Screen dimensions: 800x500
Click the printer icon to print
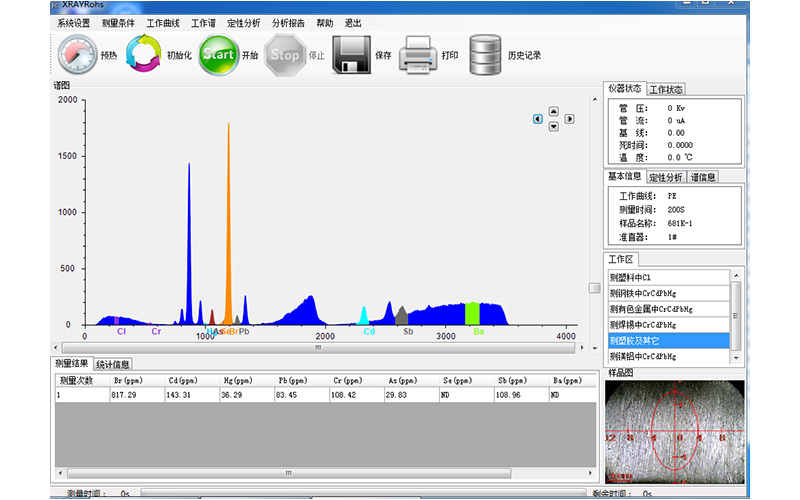419,55
